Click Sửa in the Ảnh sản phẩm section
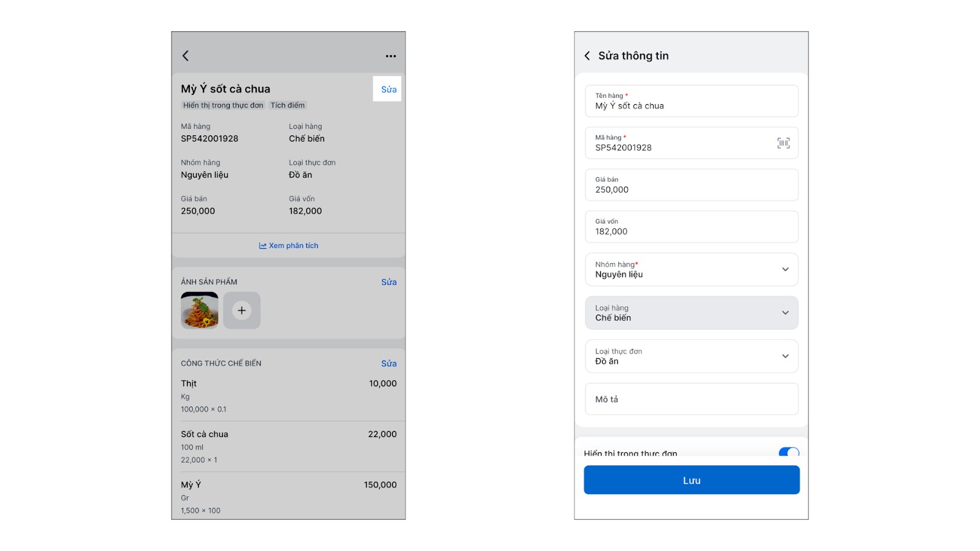This screenshot has height=551, width=980. 388,282
